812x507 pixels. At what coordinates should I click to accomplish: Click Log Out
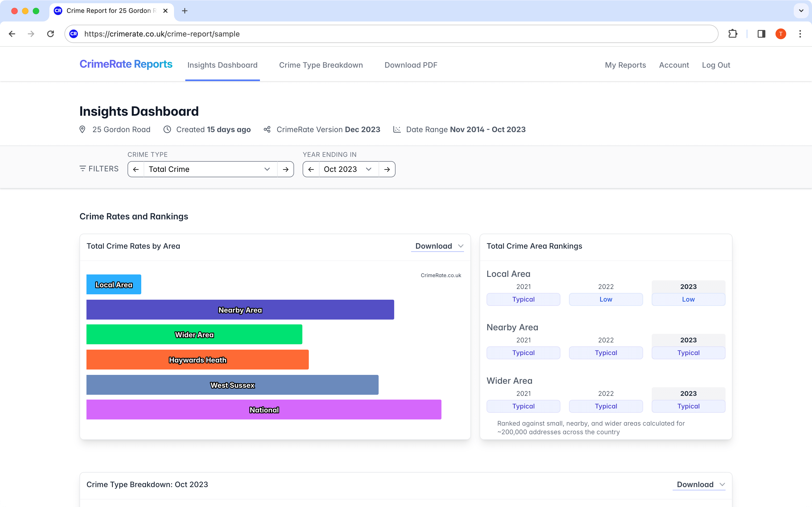pos(716,65)
